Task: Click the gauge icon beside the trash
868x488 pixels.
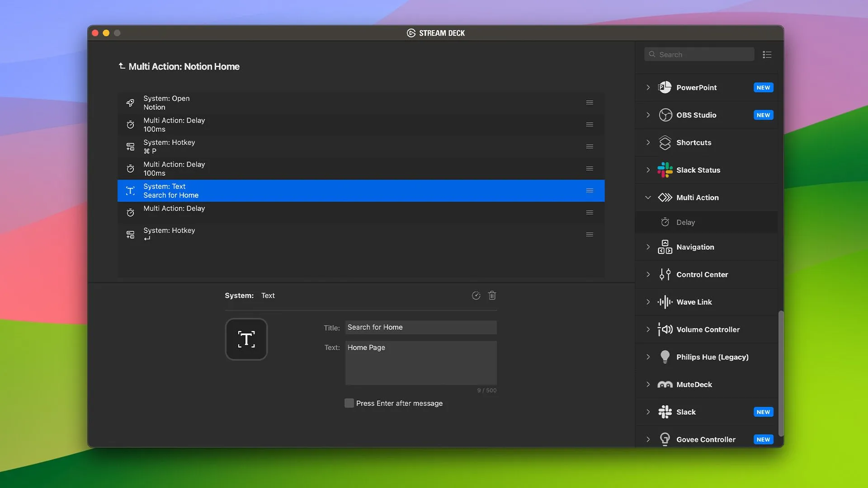Action: 476,296
